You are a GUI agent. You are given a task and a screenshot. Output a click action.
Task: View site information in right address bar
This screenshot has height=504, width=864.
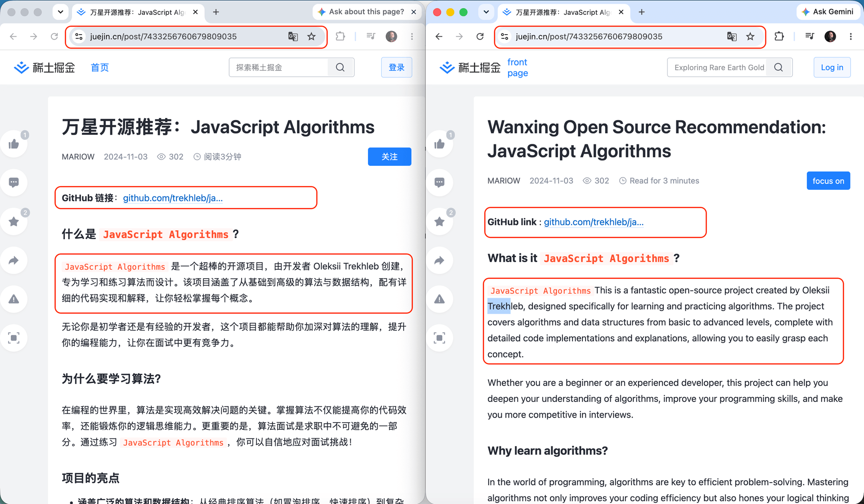[x=505, y=36]
